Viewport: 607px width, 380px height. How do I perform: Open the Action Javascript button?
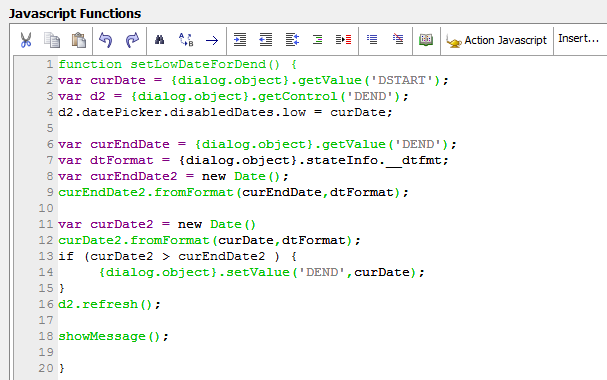(x=497, y=41)
